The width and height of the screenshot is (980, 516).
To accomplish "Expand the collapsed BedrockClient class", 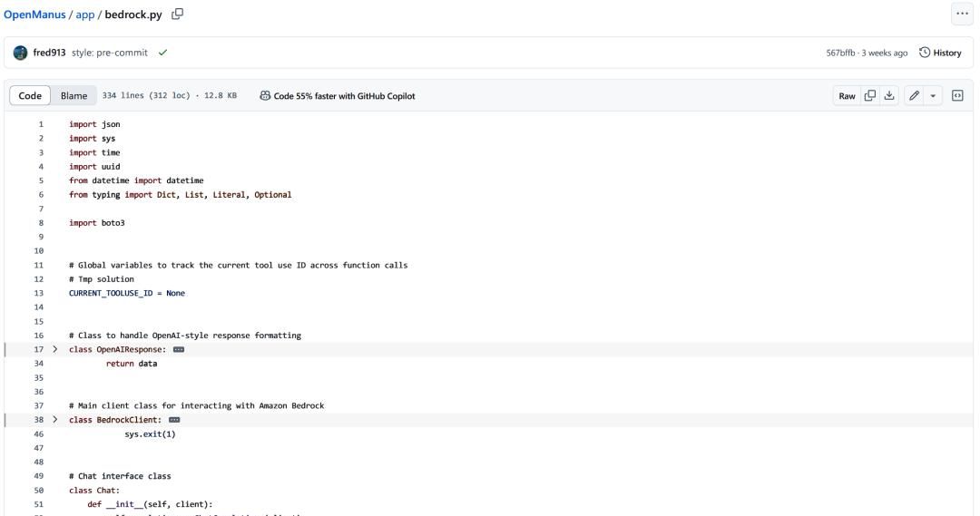I will click(55, 421).
